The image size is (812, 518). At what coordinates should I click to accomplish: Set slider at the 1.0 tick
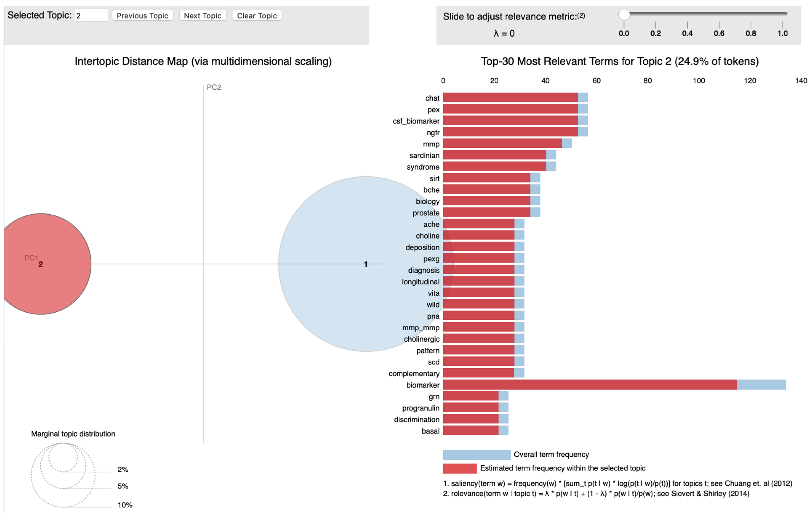782,25
